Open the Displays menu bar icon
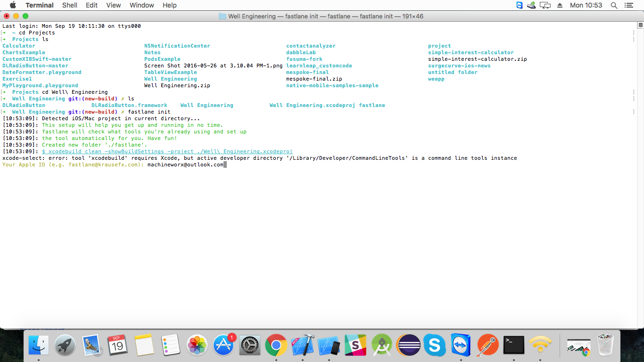The height and width of the screenshot is (362, 644). click(545, 5)
